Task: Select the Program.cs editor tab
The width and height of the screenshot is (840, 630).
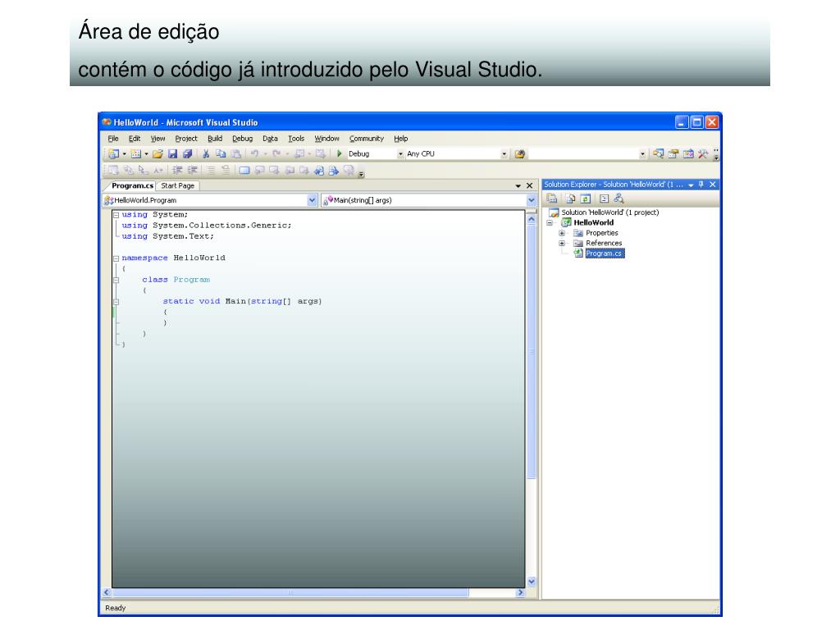Action: pyautogui.click(x=132, y=186)
